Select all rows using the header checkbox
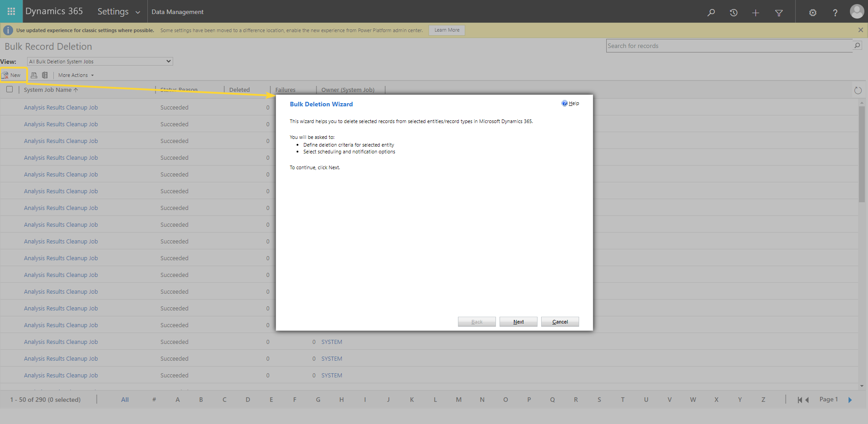This screenshot has height=424, width=868. point(9,90)
